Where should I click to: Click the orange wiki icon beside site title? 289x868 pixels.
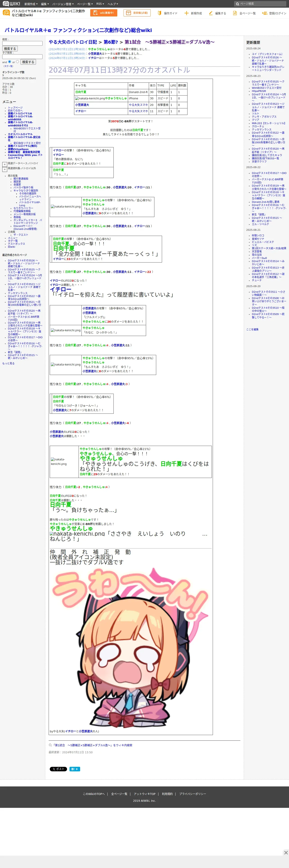tap(6, 13)
